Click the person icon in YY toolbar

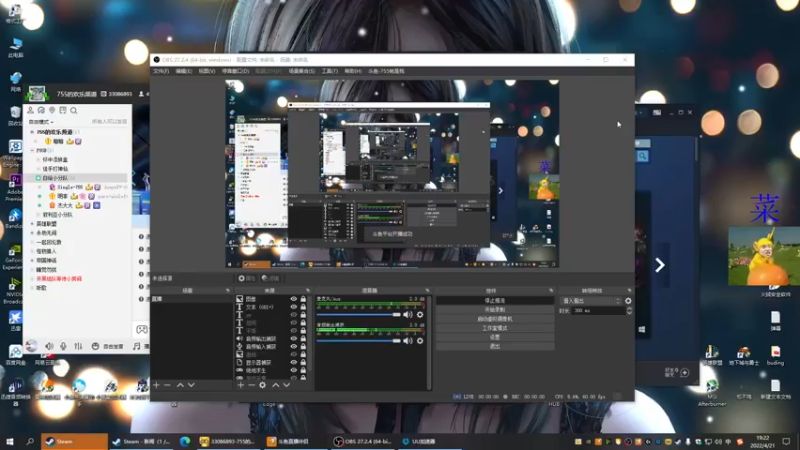31,110
